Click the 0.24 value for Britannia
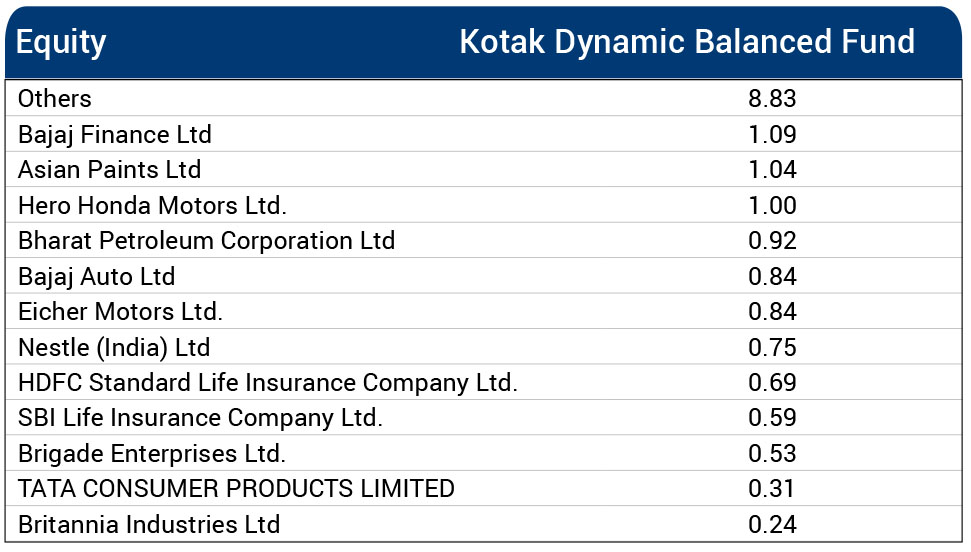This screenshot has height=552, width=971. tap(772, 524)
